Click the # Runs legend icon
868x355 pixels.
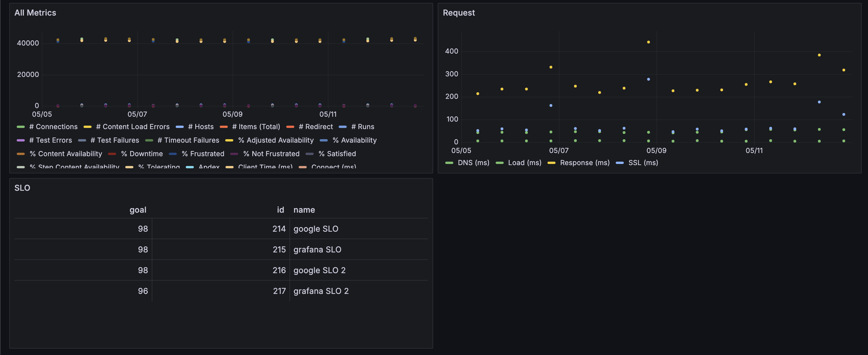point(342,126)
